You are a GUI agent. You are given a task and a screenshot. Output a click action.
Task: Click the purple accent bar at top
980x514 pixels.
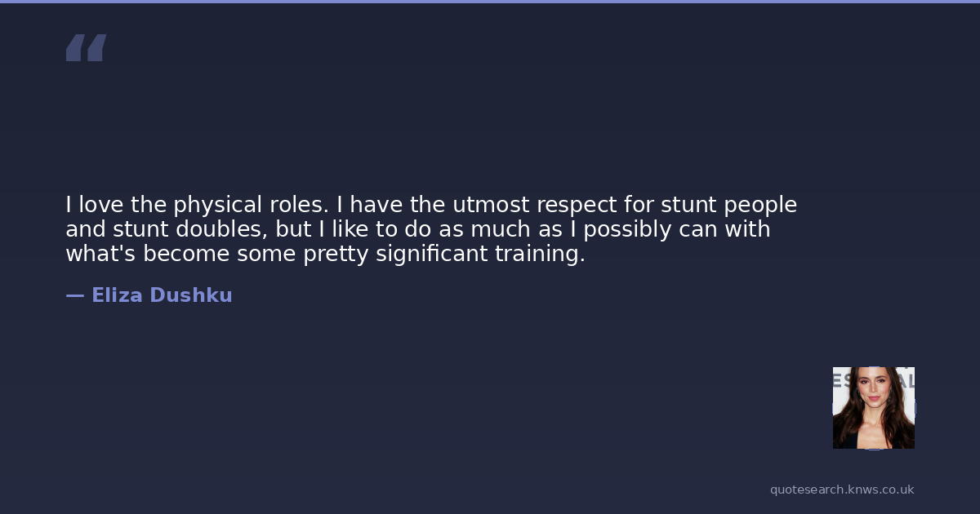490,2
